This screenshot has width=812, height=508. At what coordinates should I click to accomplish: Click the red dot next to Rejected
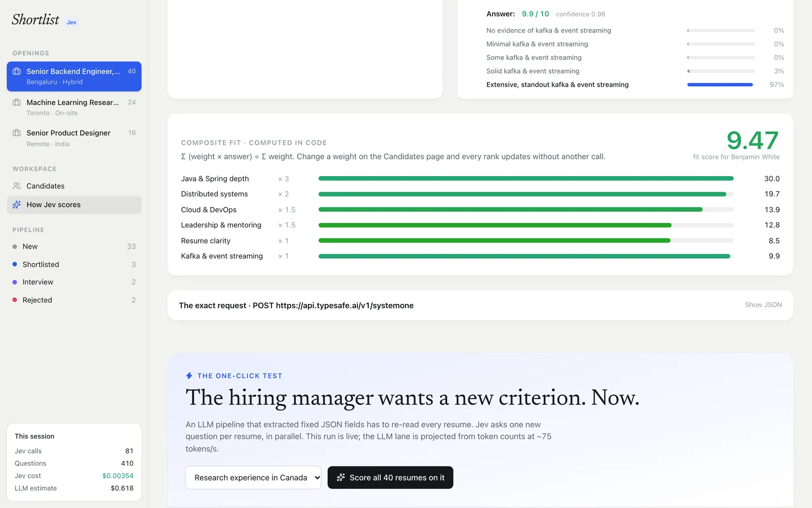(x=15, y=300)
